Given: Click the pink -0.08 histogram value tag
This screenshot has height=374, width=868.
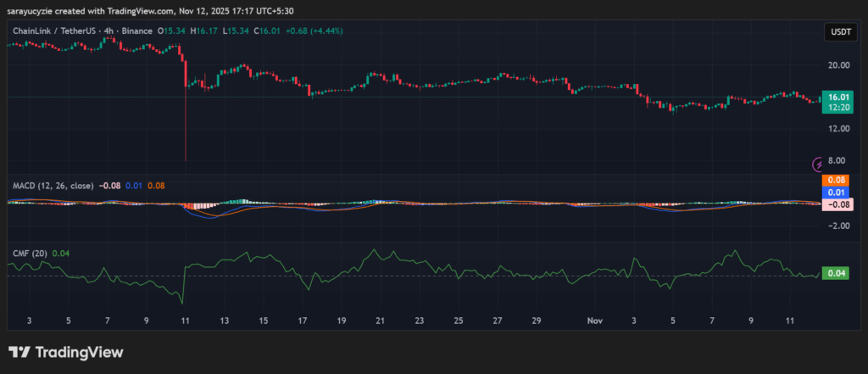Looking at the screenshot, I should pyautogui.click(x=837, y=204).
